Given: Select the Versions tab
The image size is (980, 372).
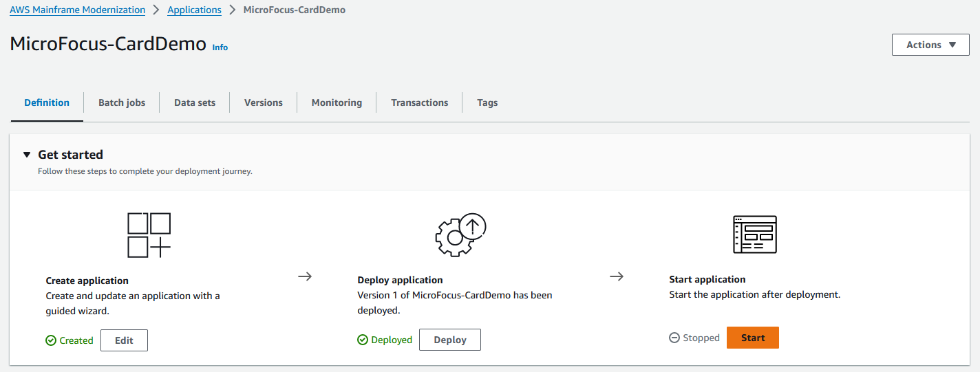Looking at the screenshot, I should click(264, 102).
